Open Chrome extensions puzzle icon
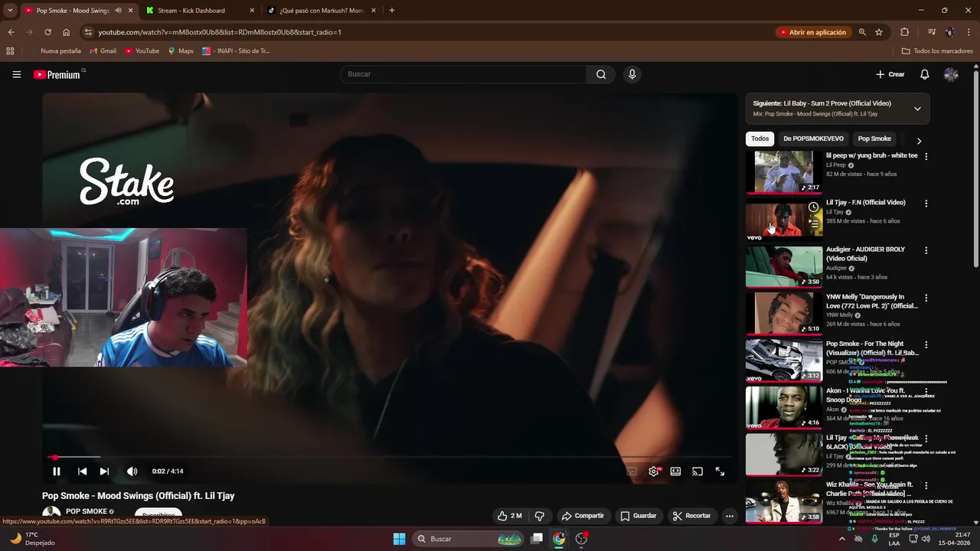980x551 pixels. 904,32
